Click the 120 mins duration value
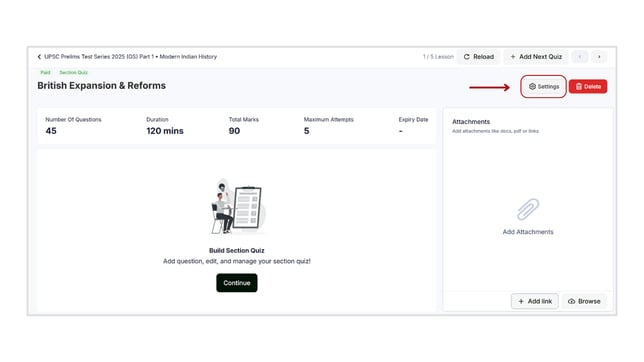Screen dimensions: 644x362 point(165,131)
